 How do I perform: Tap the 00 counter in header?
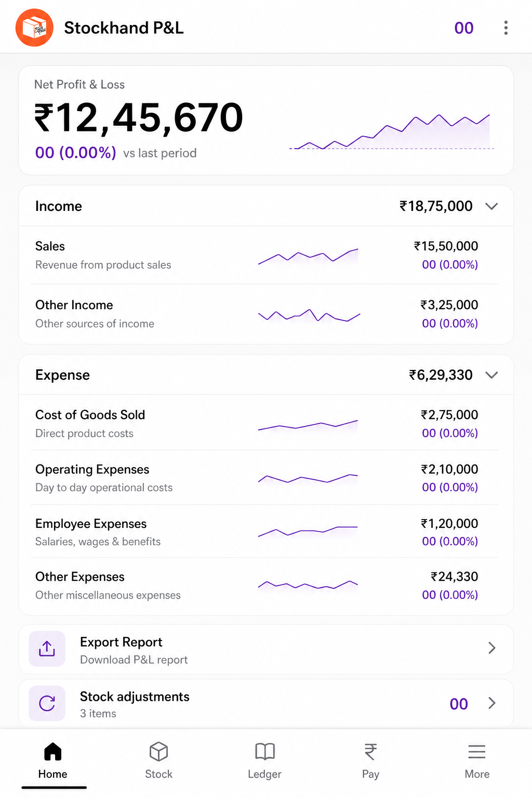tap(464, 28)
